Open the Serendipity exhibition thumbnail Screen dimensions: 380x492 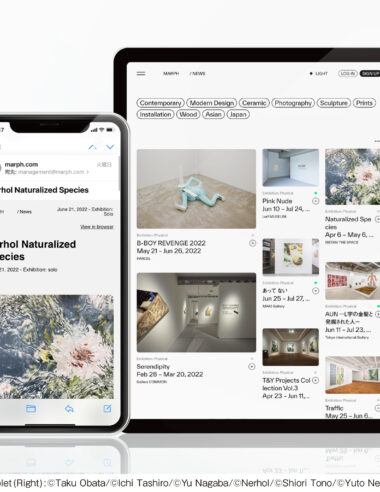pyautogui.click(x=196, y=312)
